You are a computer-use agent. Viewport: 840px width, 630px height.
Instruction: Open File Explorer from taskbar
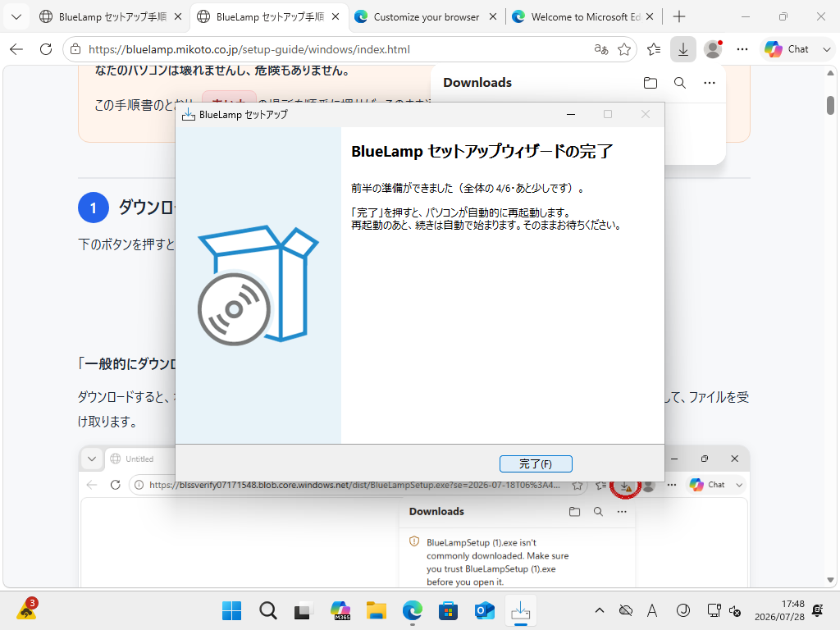click(x=376, y=610)
